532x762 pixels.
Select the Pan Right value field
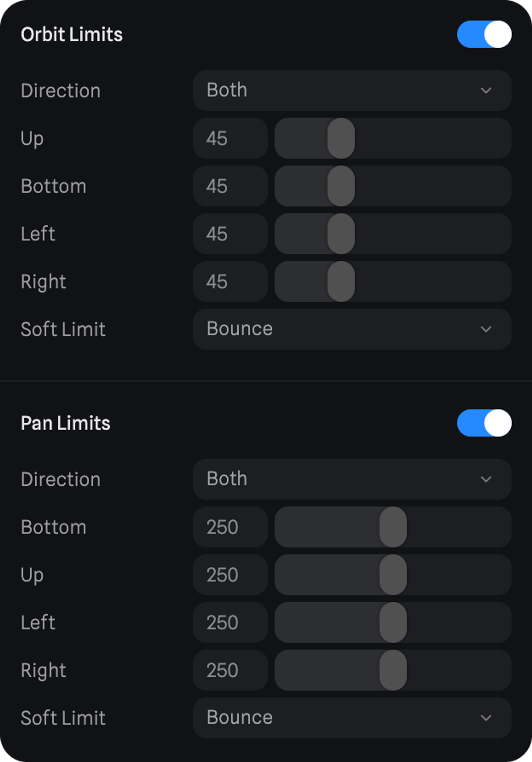pyautogui.click(x=230, y=670)
